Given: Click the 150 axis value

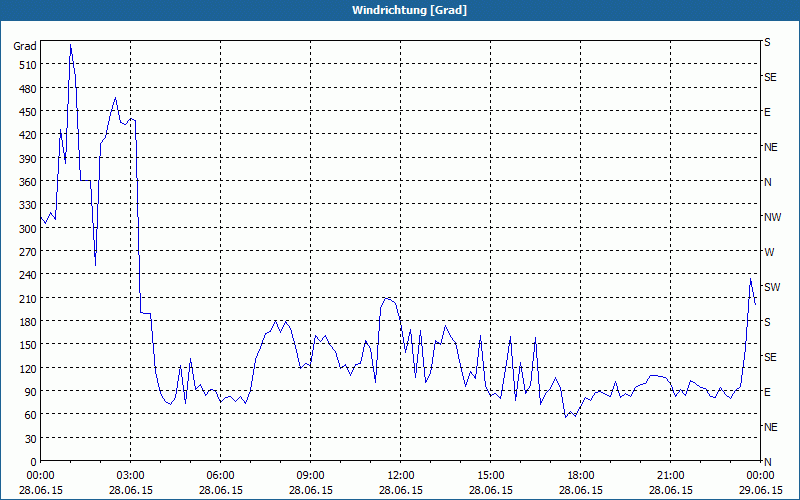Looking at the screenshot, I should tap(28, 345).
